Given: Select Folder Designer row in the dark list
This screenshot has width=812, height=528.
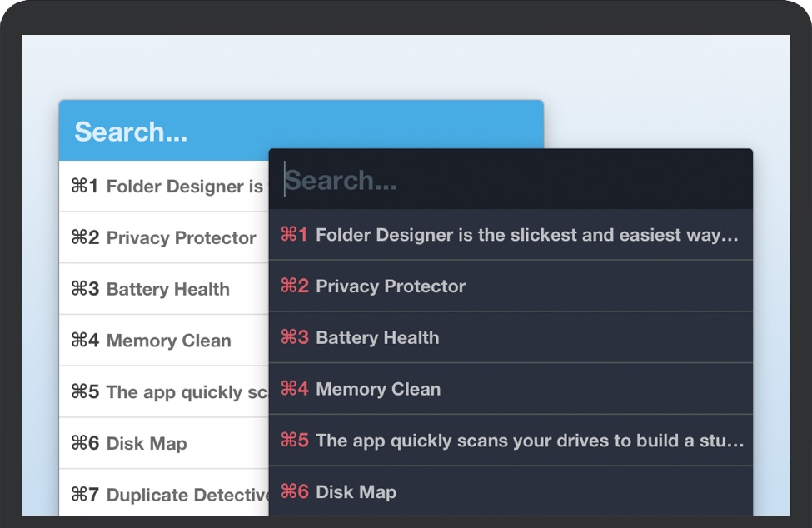Looking at the screenshot, I should (511, 235).
